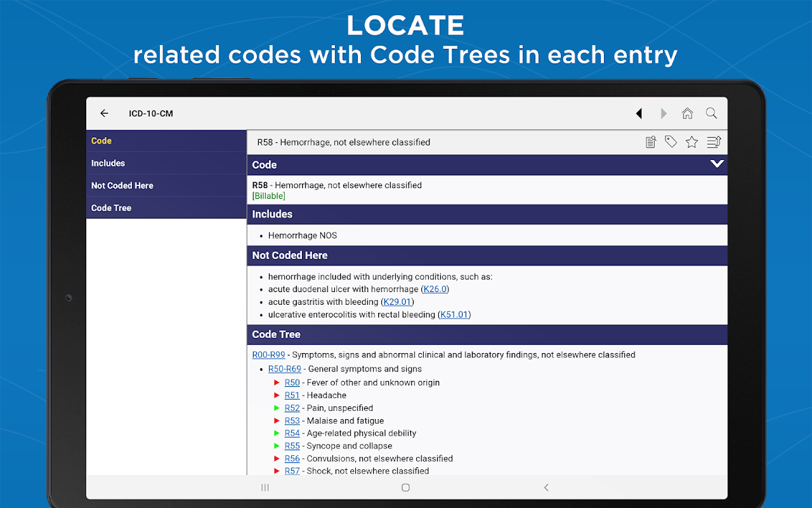This screenshot has height=508, width=812.
Task: Click the green arrow beside R52
Action: click(277, 408)
